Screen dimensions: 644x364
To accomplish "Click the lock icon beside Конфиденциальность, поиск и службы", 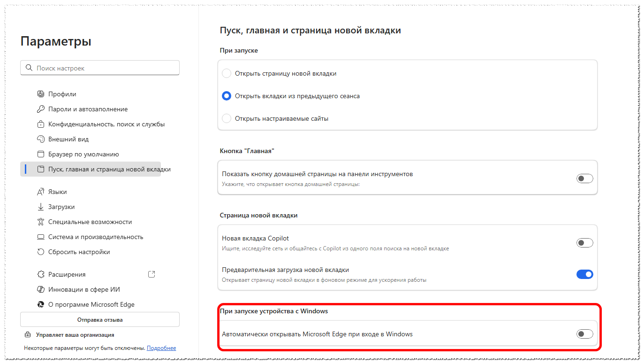I will point(40,124).
